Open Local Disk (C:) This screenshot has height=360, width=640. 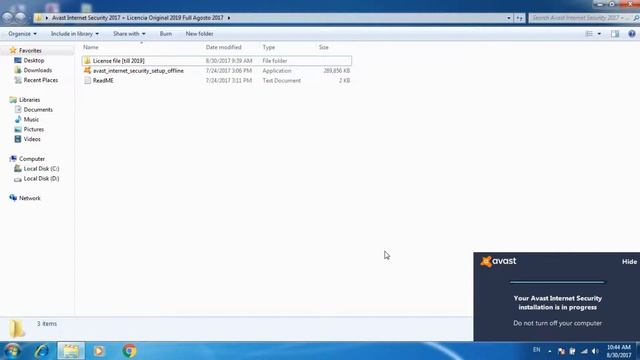(41, 169)
